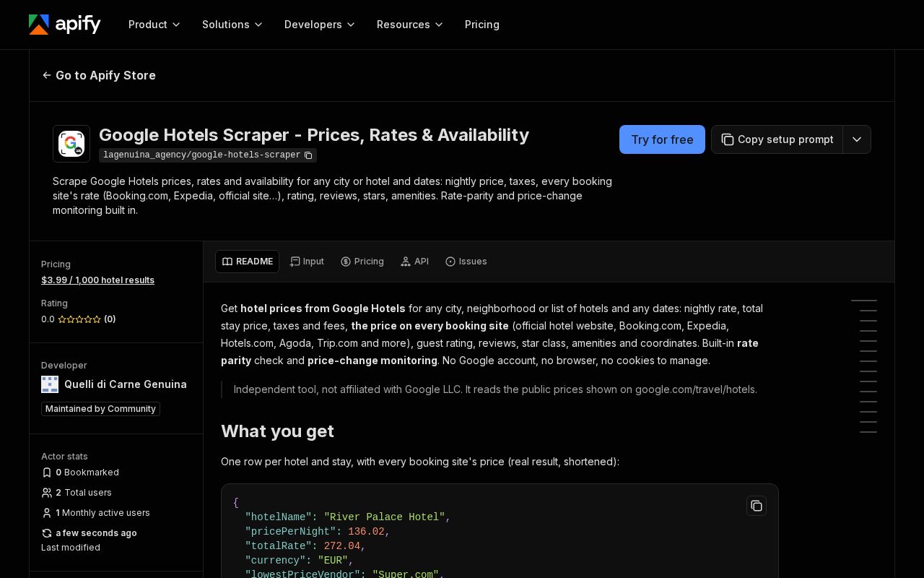Click the Bookmarked stat icon
924x578 pixels.
pyautogui.click(x=47, y=473)
